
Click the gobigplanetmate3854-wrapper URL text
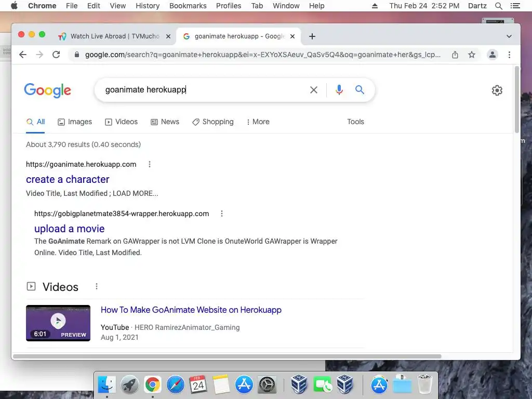click(x=122, y=214)
